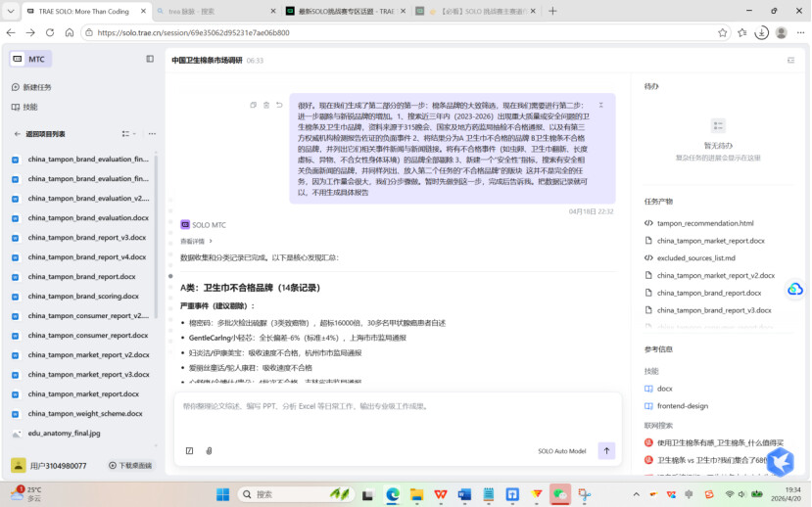Toggle the right panel from the header icon

(790, 60)
